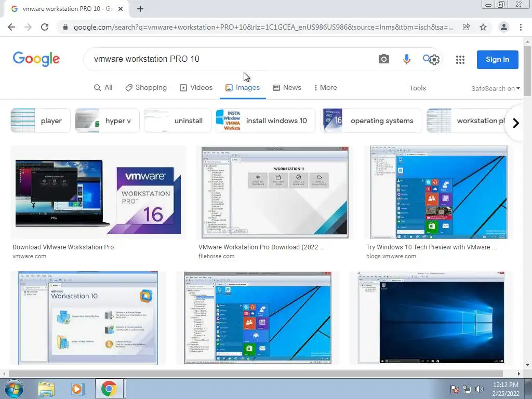Open File Explorer from the taskbar
This screenshot has width=532, height=399.
coord(46,389)
